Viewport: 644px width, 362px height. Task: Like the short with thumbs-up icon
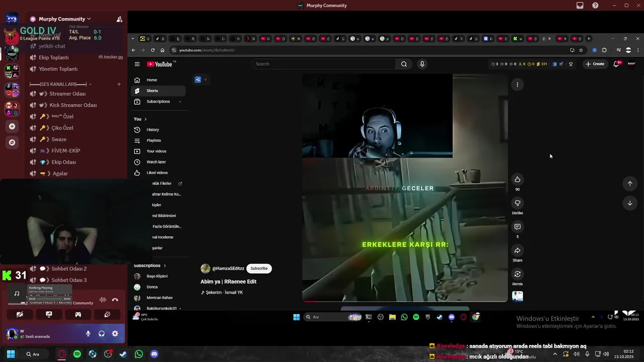517,179
